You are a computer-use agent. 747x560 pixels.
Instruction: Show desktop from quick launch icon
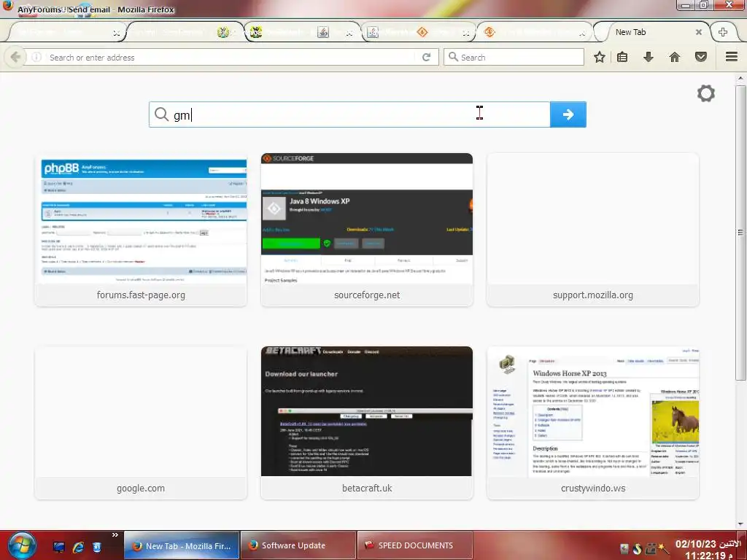coord(58,547)
